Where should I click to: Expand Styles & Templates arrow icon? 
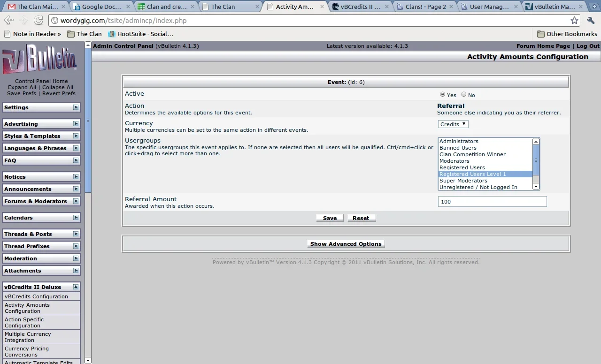pos(76,136)
